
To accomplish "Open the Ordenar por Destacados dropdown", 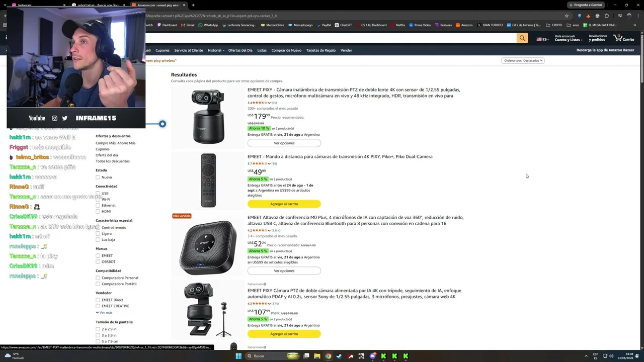I will pyautogui.click(x=523, y=60).
